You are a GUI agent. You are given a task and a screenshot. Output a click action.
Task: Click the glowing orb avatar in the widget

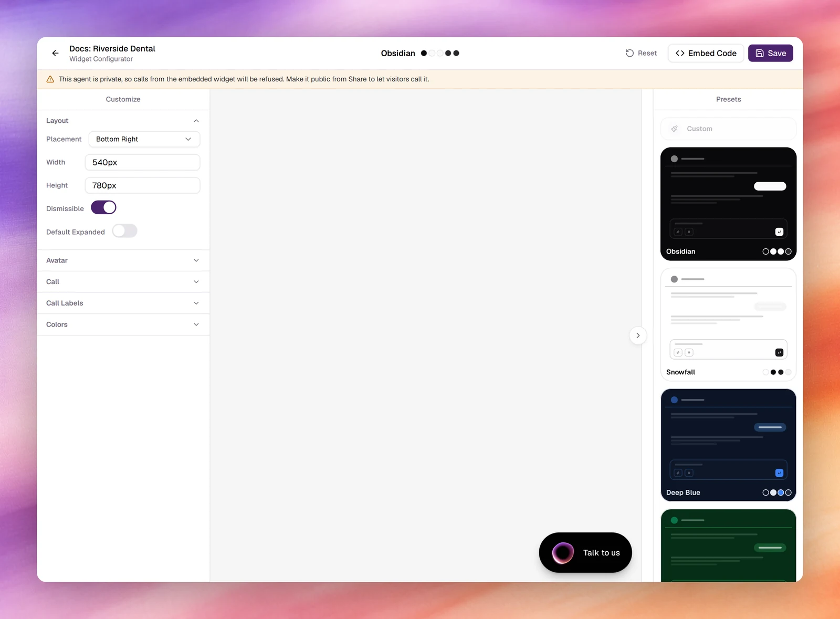(x=563, y=553)
